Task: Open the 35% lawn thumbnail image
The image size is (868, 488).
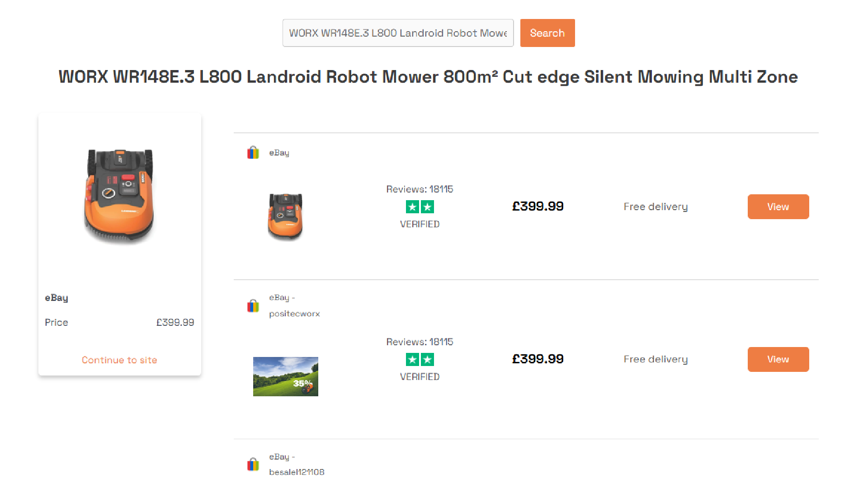Action: 285,376
